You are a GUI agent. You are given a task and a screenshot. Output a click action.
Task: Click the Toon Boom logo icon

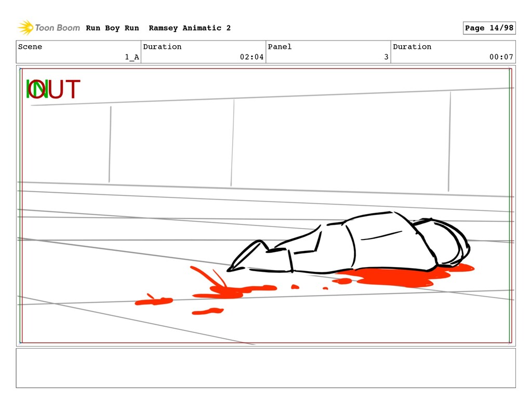[x=25, y=28]
